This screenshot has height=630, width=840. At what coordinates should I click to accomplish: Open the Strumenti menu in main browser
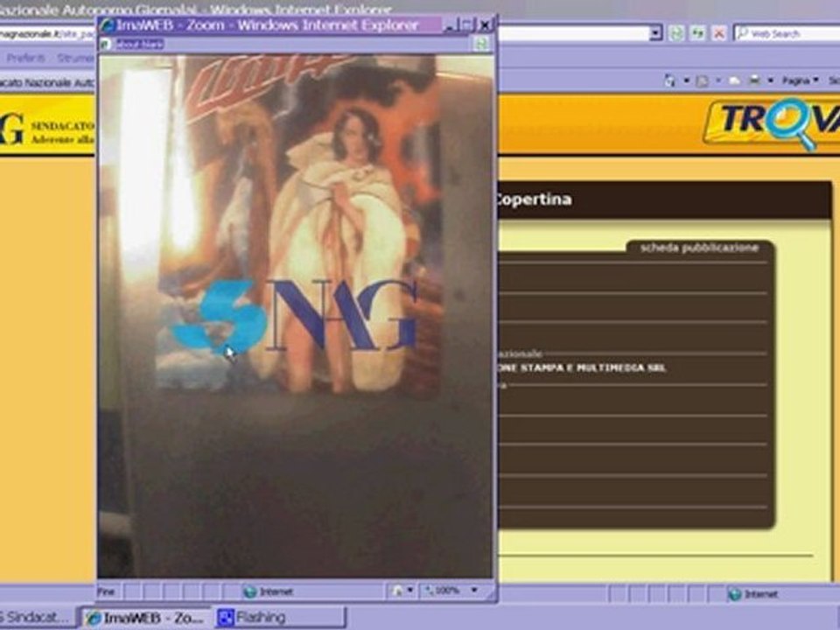[x=75, y=58]
